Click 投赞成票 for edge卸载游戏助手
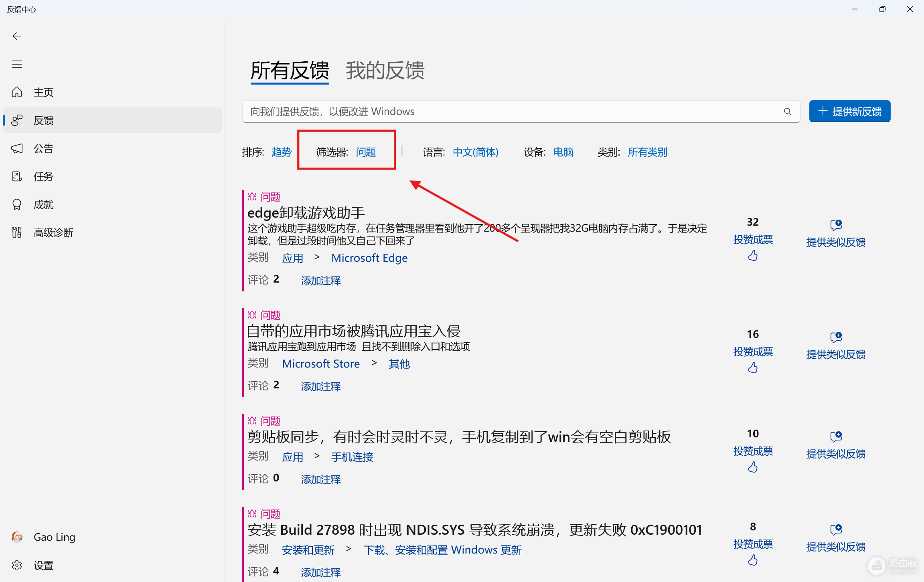 pyautogui.click(x=753, y=240)
